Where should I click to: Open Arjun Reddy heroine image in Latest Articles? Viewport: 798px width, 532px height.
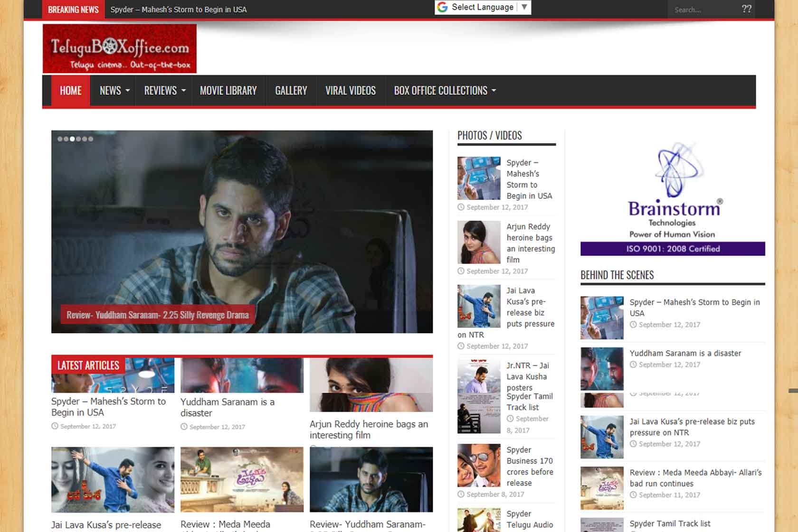click(371, 385)
